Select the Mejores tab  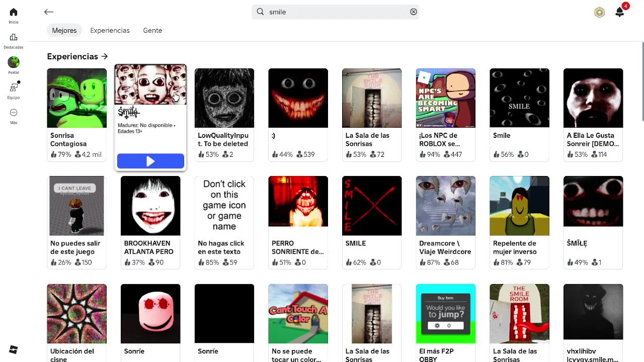tap(64, 31)
